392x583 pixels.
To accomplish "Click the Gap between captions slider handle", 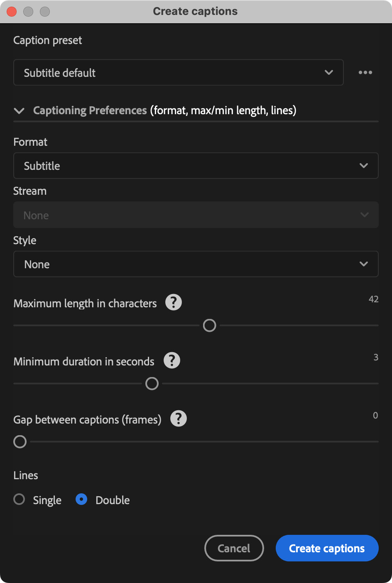I will coord(20,442).
